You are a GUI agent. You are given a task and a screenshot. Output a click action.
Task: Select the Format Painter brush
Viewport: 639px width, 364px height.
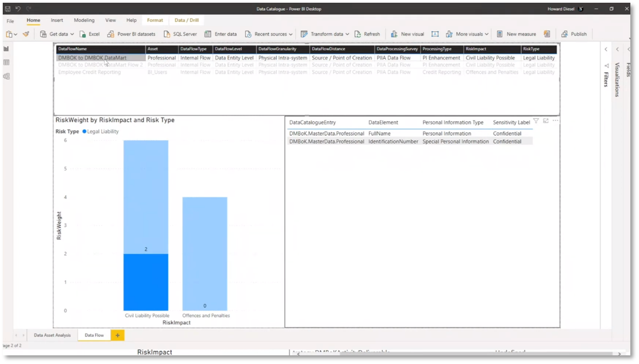(26, 34)
